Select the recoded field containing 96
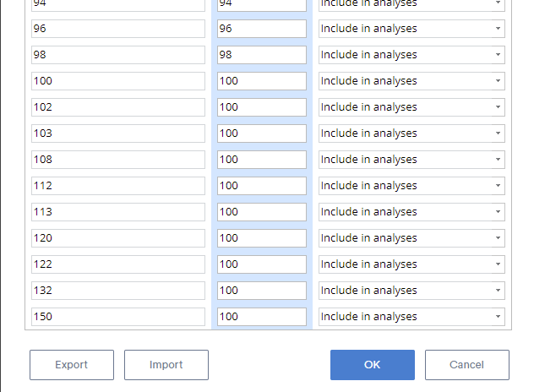The width and height of the screenshot is (534, 392). point(262,29)
